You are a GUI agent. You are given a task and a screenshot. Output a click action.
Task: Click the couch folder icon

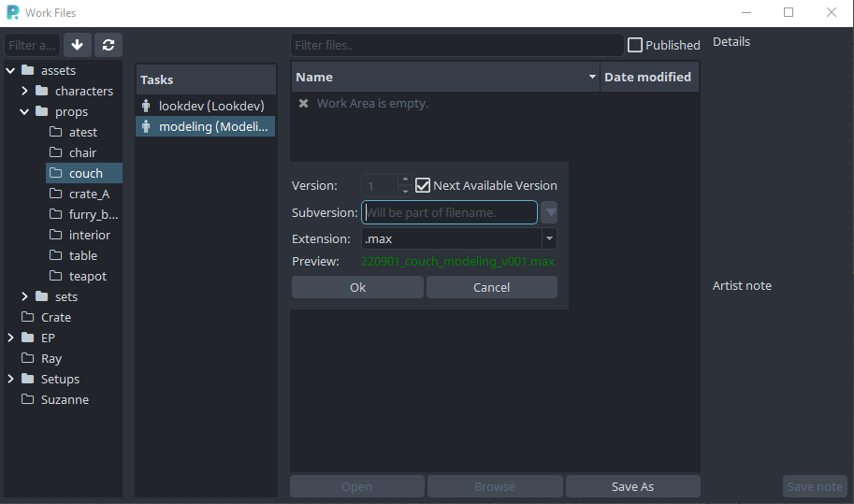pyautogui.click(x=56, y=173)
